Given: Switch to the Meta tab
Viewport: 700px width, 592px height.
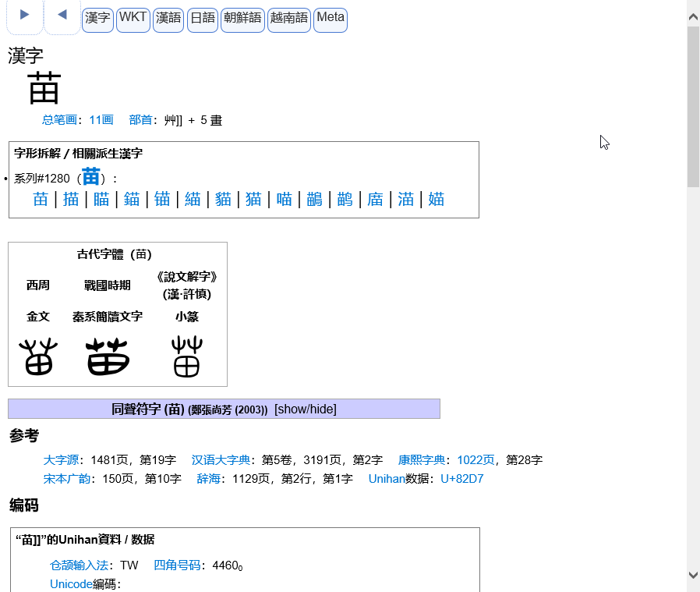Looking at the screenshot, I should tap(331, 19).
